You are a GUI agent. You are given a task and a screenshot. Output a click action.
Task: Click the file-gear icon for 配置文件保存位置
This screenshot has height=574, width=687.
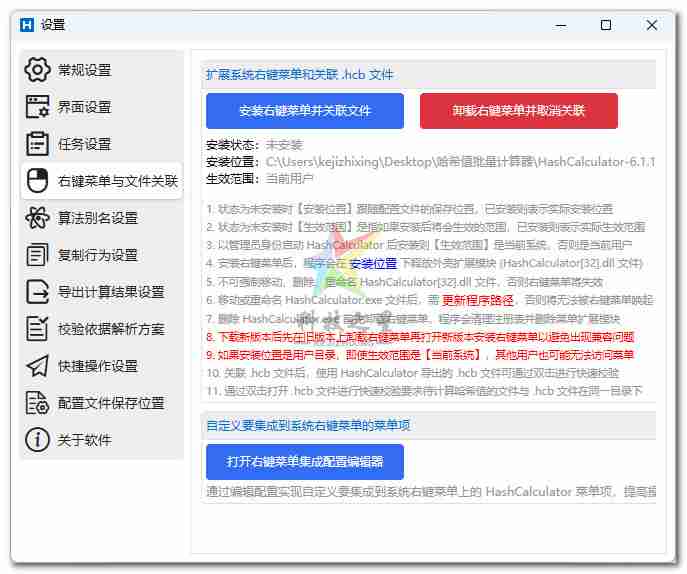pos(37,403)
